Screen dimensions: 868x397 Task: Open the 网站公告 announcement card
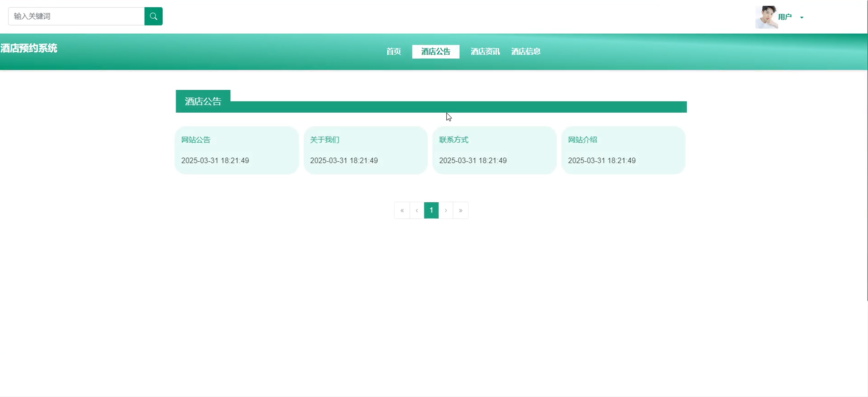click(237, 150)
